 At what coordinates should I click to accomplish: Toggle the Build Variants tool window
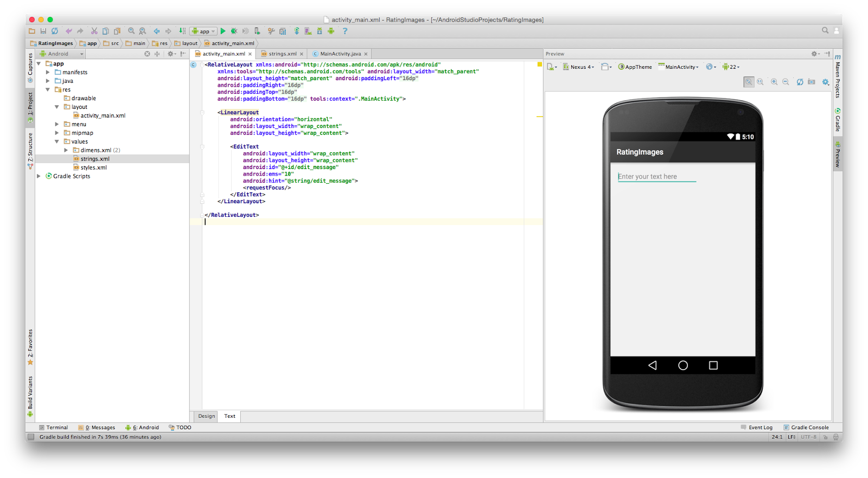pos(30,396)
